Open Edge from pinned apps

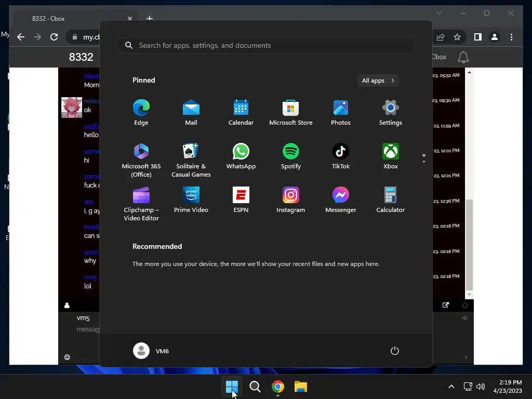[x=141, y=113]
